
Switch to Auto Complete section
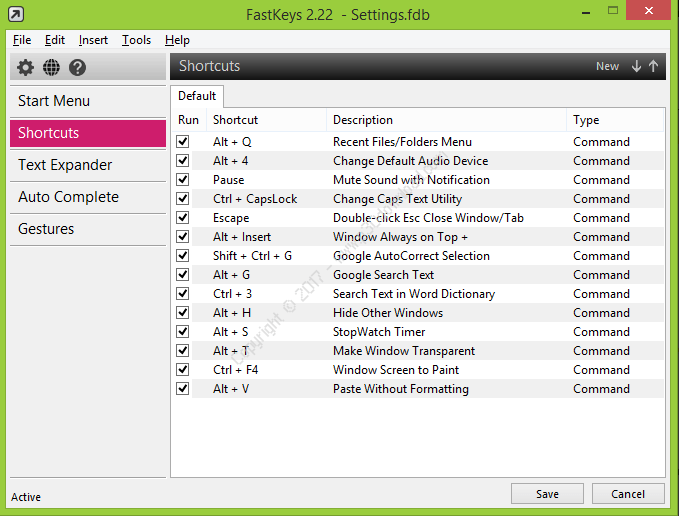[88, 197]
